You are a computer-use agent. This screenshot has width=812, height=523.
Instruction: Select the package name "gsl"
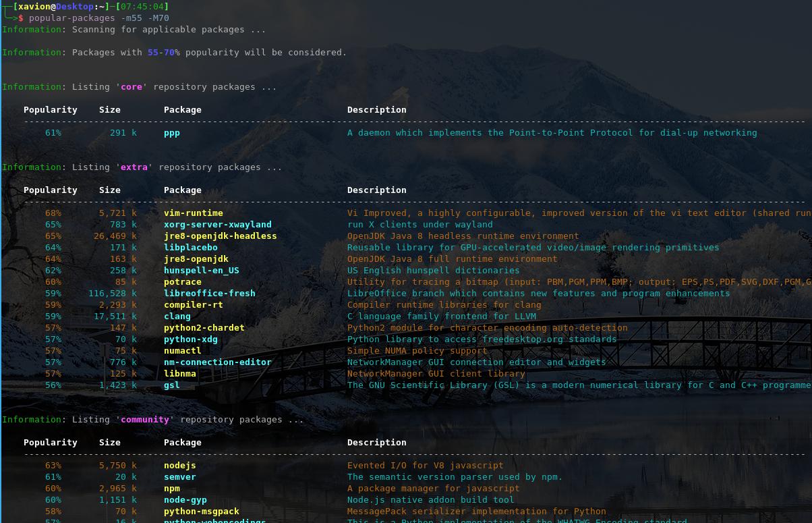[172, 385]
